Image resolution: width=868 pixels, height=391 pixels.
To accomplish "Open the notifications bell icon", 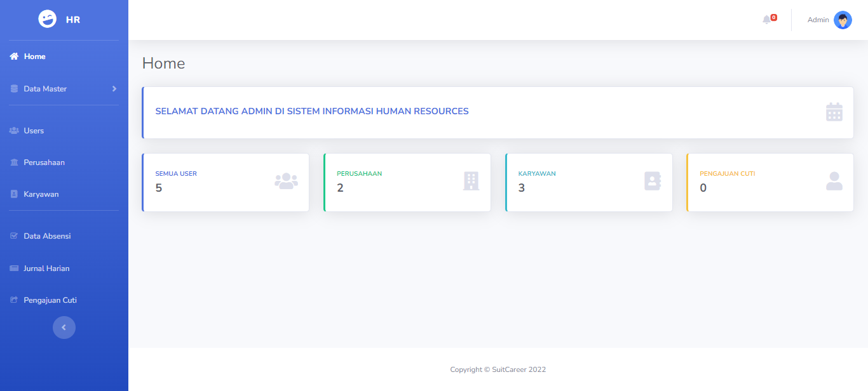I will click(766, 20).
